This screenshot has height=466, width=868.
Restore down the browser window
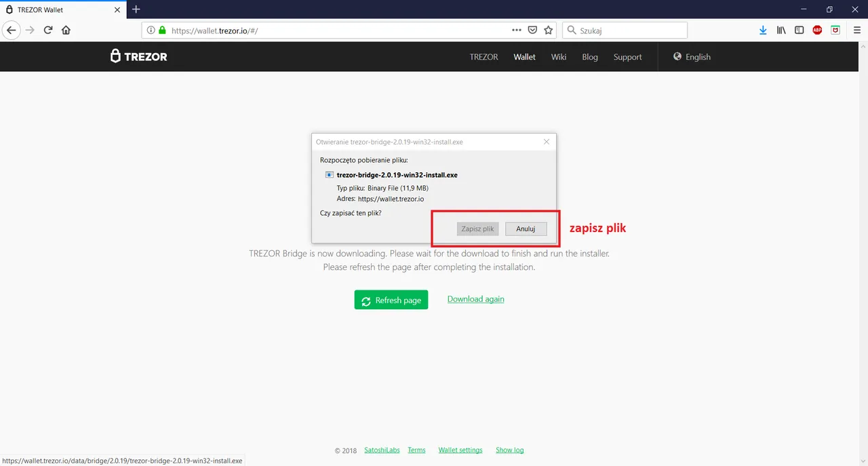tap(829, 9)
